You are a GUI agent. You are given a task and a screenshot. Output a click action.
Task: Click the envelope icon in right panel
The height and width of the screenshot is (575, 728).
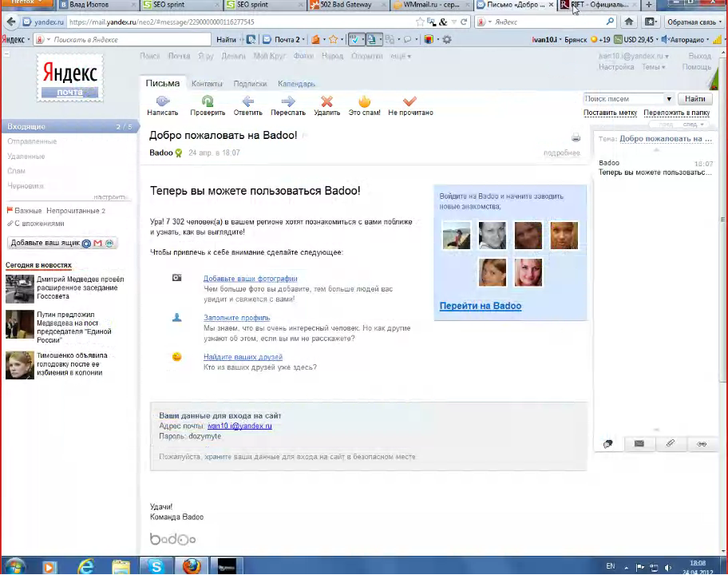click(639, 443)
